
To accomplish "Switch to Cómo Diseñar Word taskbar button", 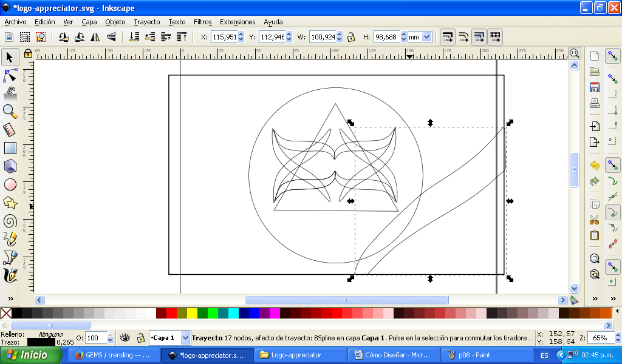I will (x=394, y=355).
